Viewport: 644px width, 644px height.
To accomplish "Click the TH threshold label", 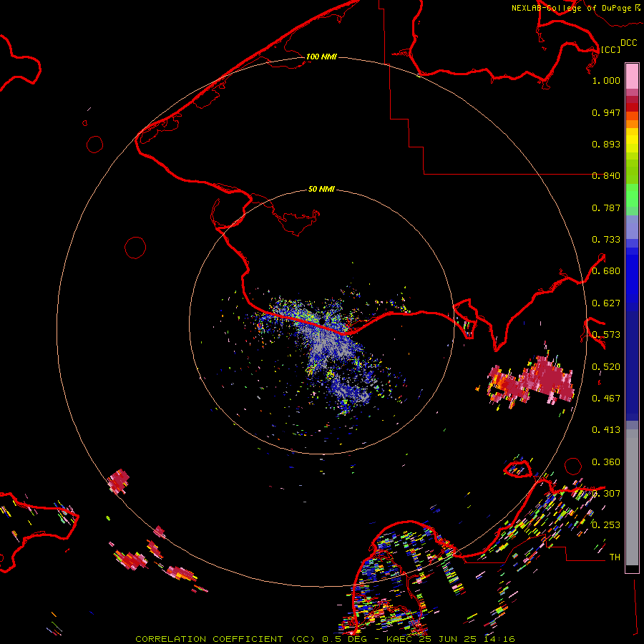I will click(x=615, y=557).
